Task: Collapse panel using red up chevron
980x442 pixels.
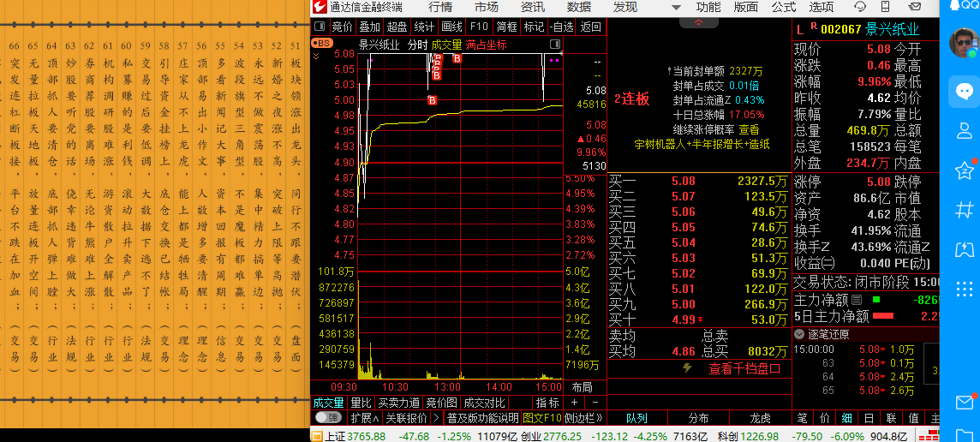Action: coord(698,22)
